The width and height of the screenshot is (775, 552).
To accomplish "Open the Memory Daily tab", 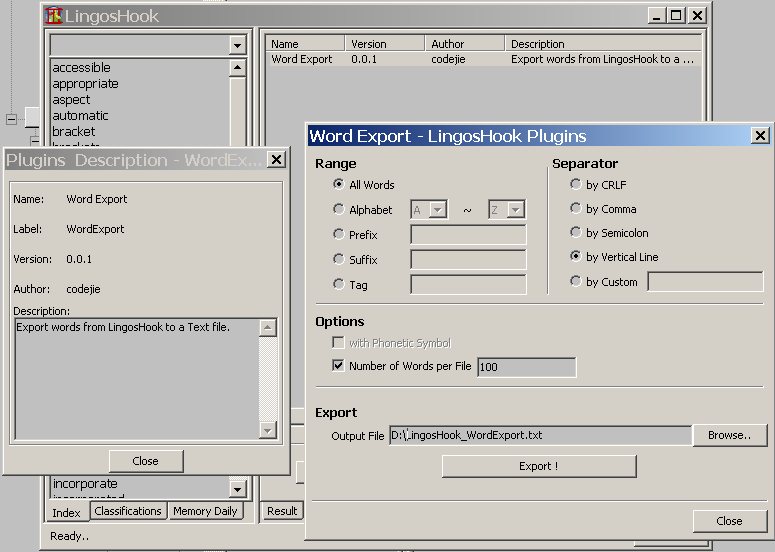I will (205, 511).
